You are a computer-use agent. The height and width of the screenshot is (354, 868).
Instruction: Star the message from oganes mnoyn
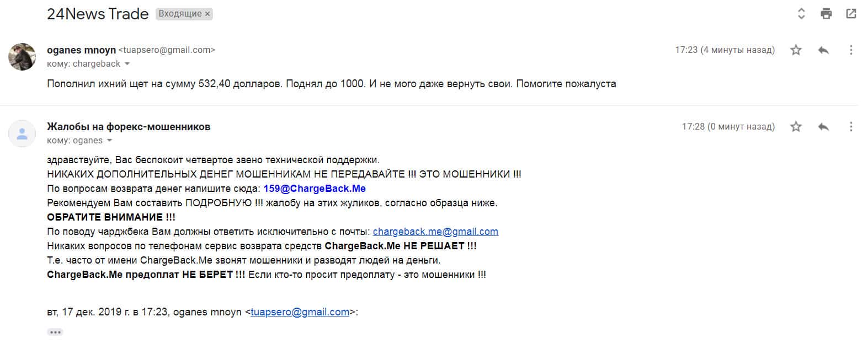(796, 50)
